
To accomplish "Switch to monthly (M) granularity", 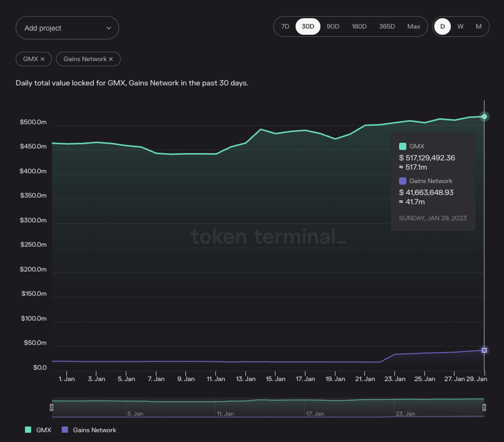I will (x=479, y=27).
